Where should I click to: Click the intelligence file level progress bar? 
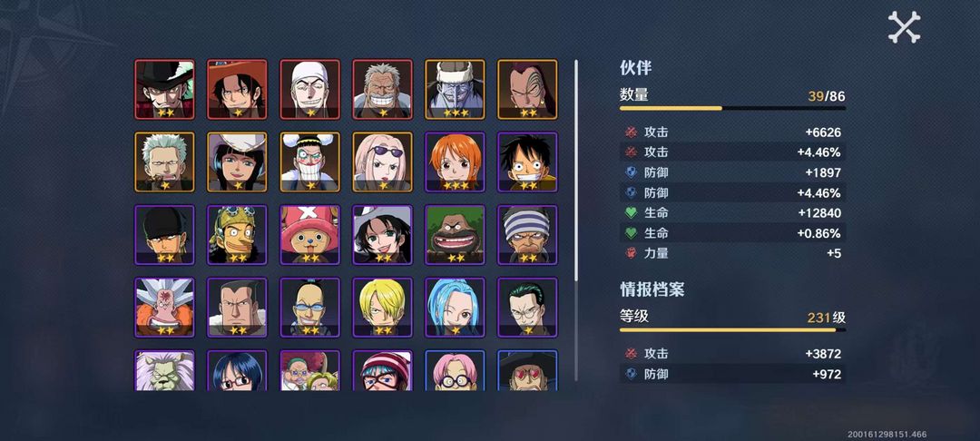(732, 329)
